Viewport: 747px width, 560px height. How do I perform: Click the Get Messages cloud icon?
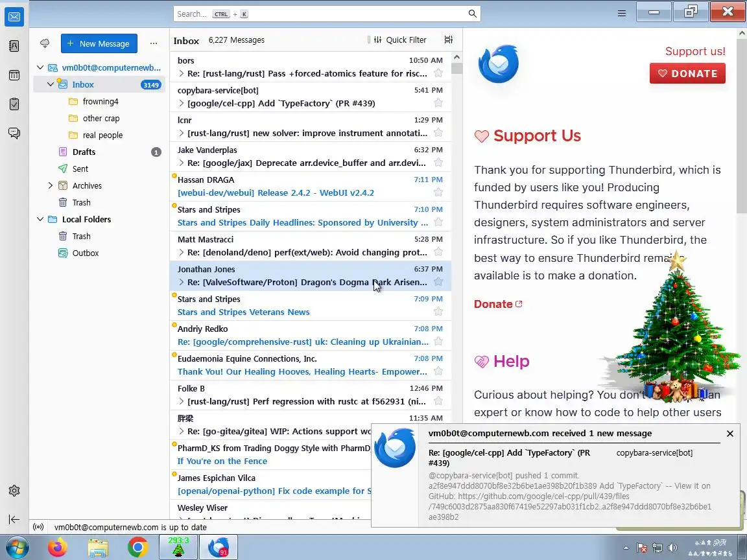[x=45, y=43]
